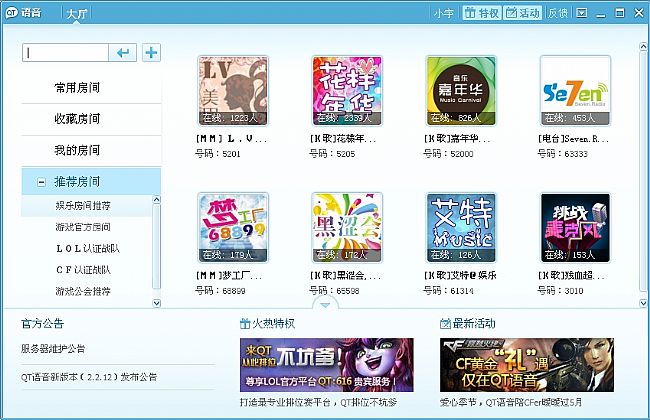Click room number text 号码：3010
This screenshot has height=420, width=650.
(x=560, y=291)
